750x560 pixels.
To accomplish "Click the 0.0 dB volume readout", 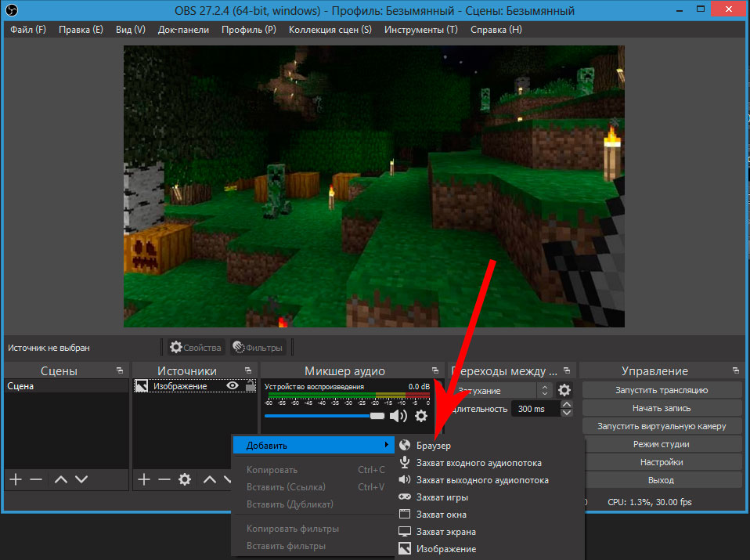I will coord(419,387).
